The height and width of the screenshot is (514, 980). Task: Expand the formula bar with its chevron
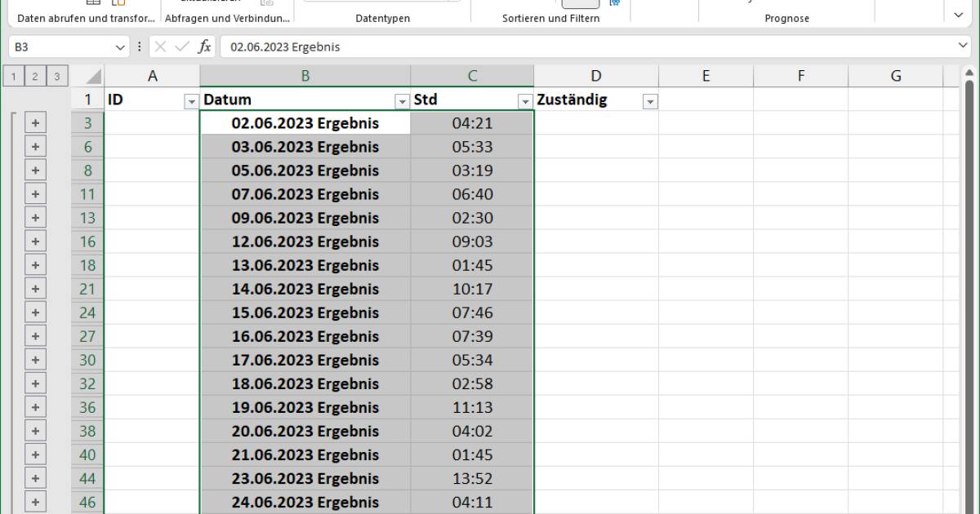coord(962,47)
